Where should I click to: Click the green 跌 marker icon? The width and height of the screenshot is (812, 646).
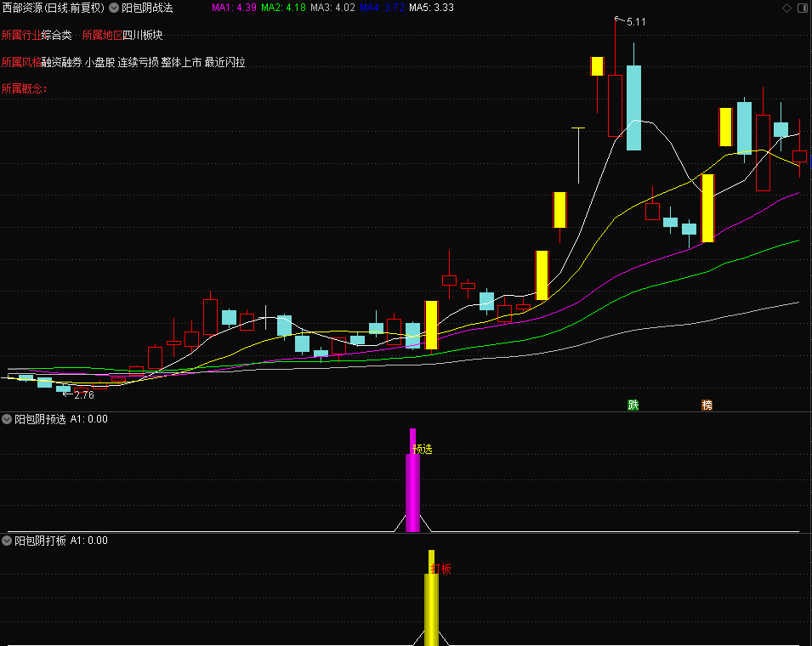(x=633, y=405)
